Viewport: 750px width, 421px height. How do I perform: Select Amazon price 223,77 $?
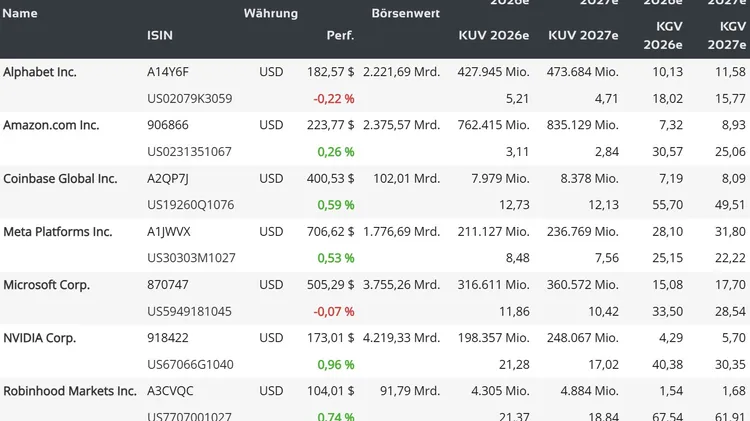pyautogui.click(x=331, y=125)
